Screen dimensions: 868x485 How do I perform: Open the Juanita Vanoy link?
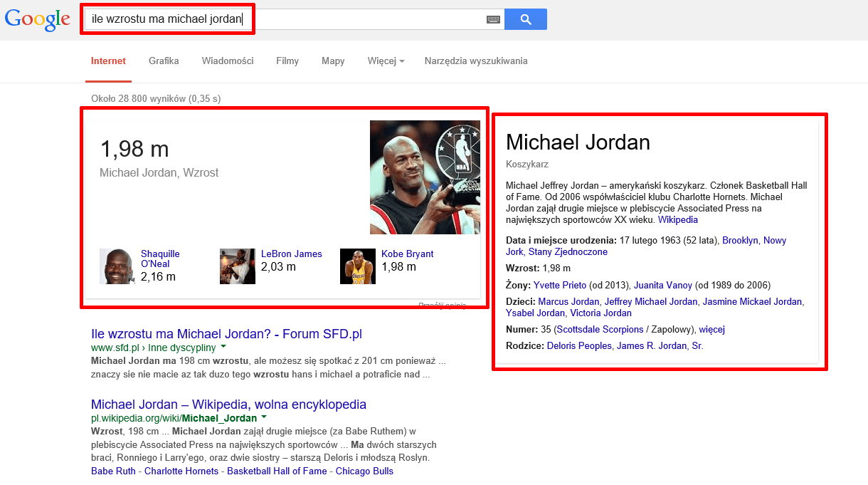click(x=662, y=286)
